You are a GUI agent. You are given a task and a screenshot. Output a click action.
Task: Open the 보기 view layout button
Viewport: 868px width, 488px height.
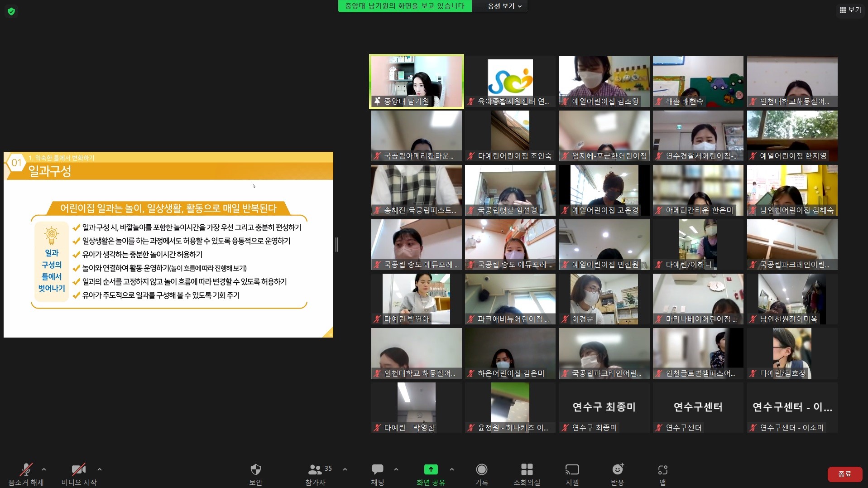tap(850, 10)
